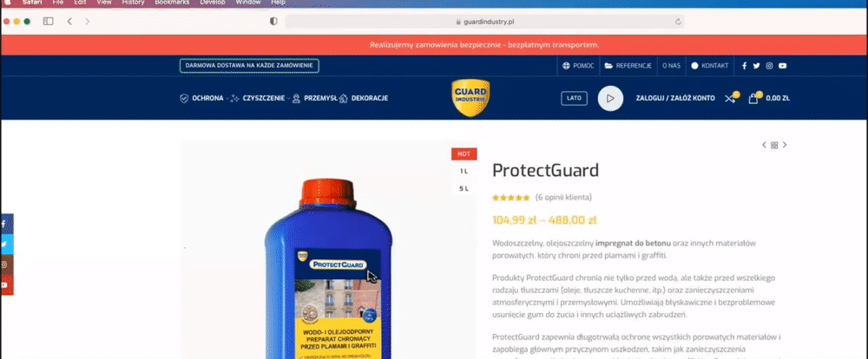Reload page in address bar
Viewport: 868px width, 359px height.
pyautogui.click(x=678, y=22)
